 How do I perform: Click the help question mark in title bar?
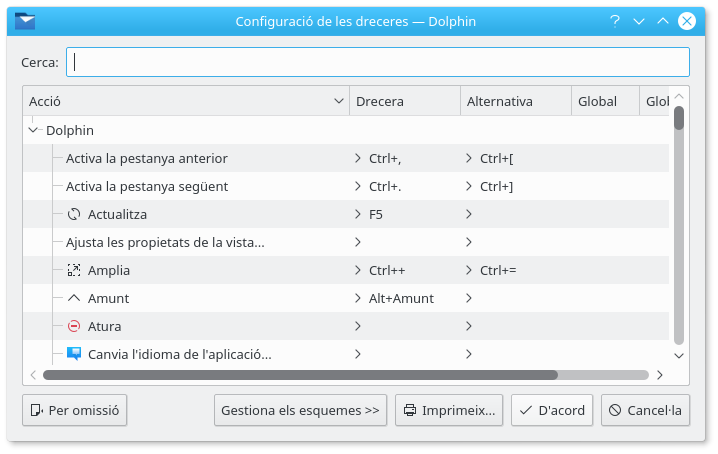(x=614, y=21)
